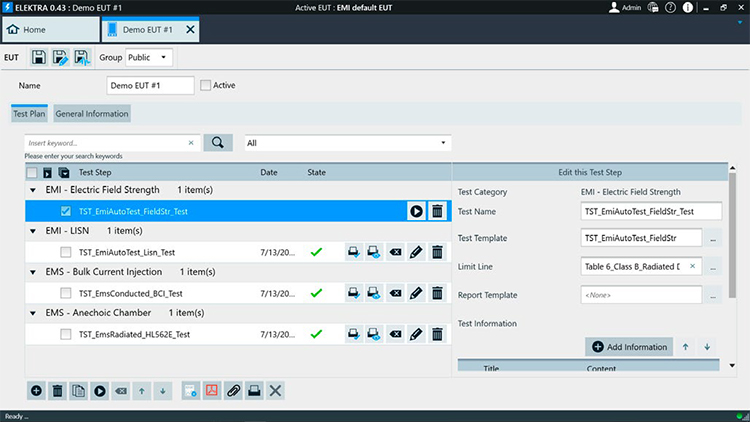
Task: Check the TST_EmsRadiated_HL562E_Test checkbox
Action: tap(66, 334)
